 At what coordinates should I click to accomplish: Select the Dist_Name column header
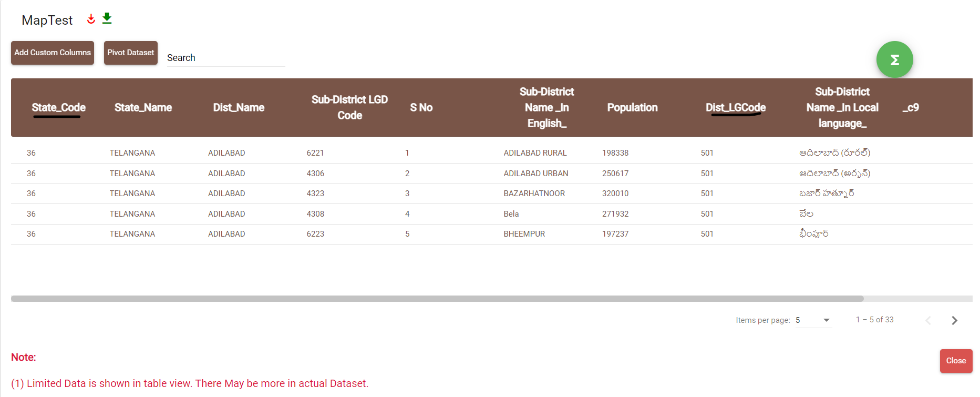[239, 107]
